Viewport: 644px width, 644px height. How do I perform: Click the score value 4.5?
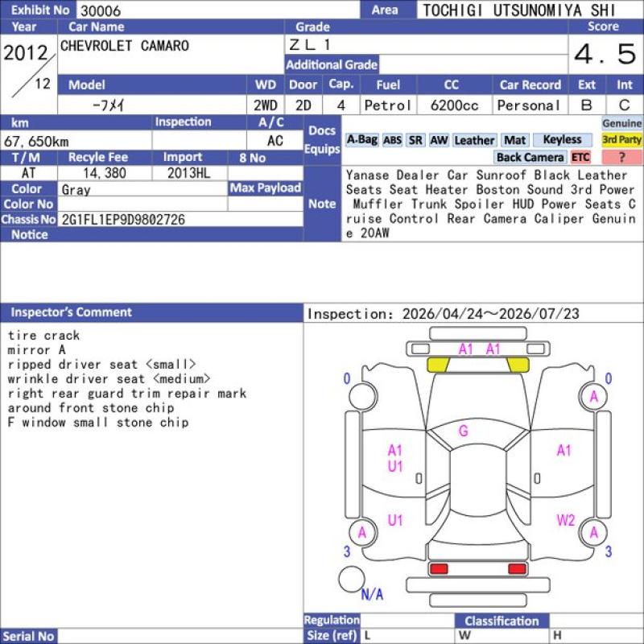[605, 54]
